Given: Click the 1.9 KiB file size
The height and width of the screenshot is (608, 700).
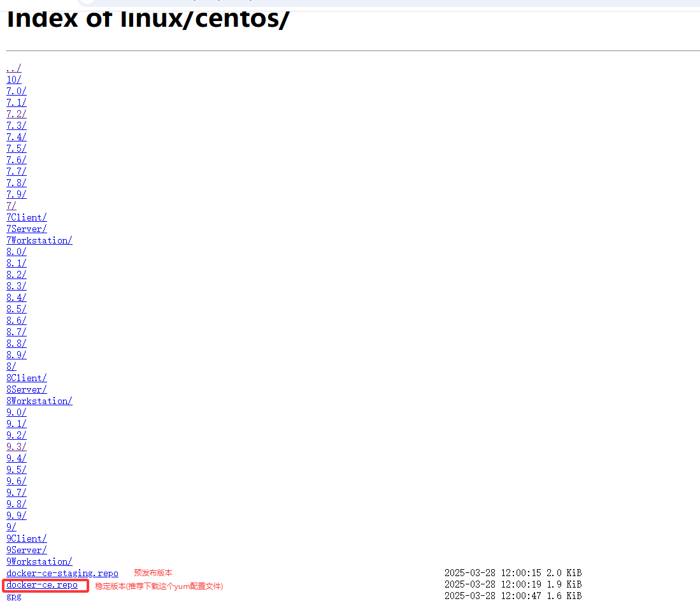Looking at the screenshot, I should click(564, 584).
